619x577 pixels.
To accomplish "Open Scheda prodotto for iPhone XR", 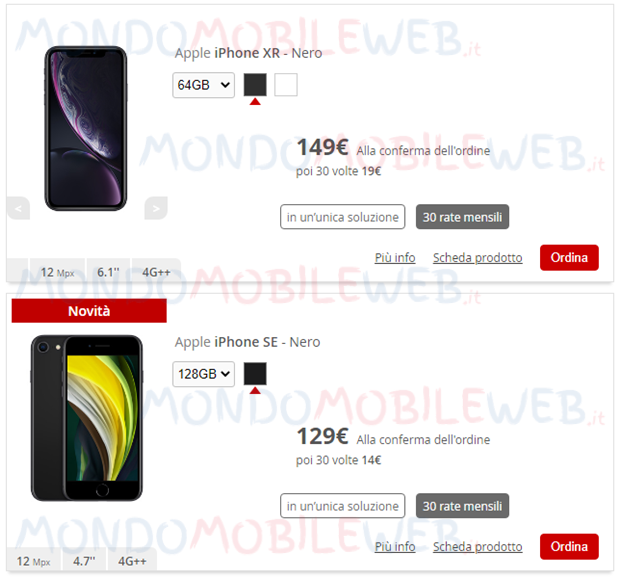I will pos(478,258).
